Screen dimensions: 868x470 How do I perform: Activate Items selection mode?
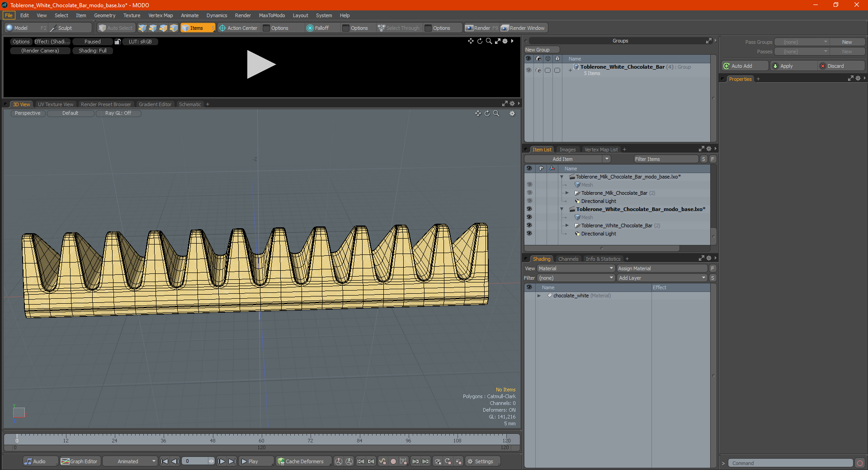198,28
